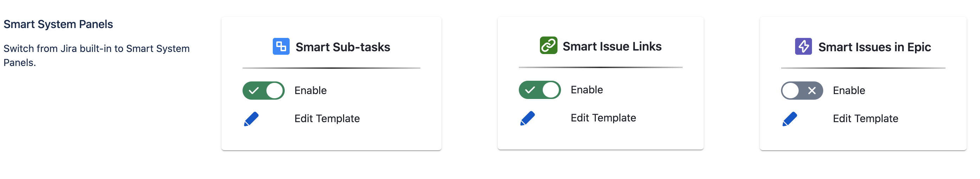This screenshot has width=980, height=179.
Task: Enable the Smart Issues in Epic toggle
Action: [x=801, y=91]
